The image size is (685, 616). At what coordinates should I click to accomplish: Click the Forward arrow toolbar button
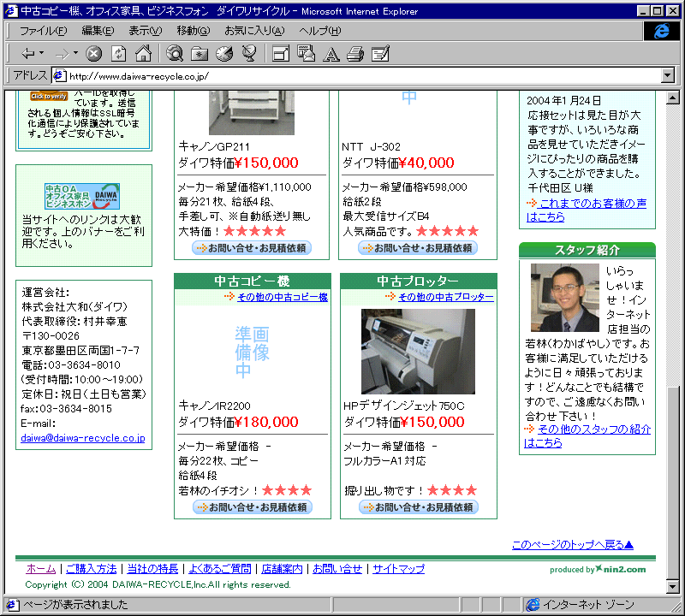[62, 54]
